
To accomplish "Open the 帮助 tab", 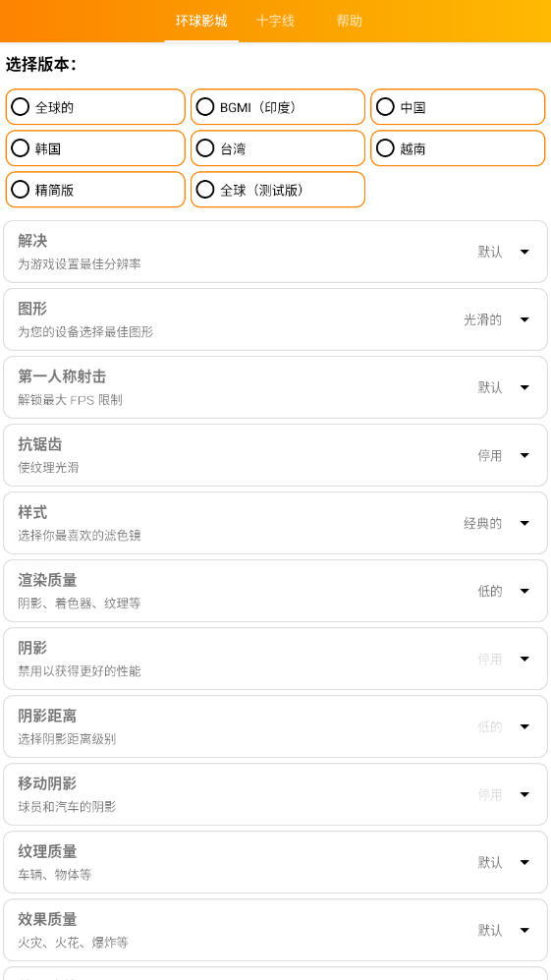I will pos(350,22).
